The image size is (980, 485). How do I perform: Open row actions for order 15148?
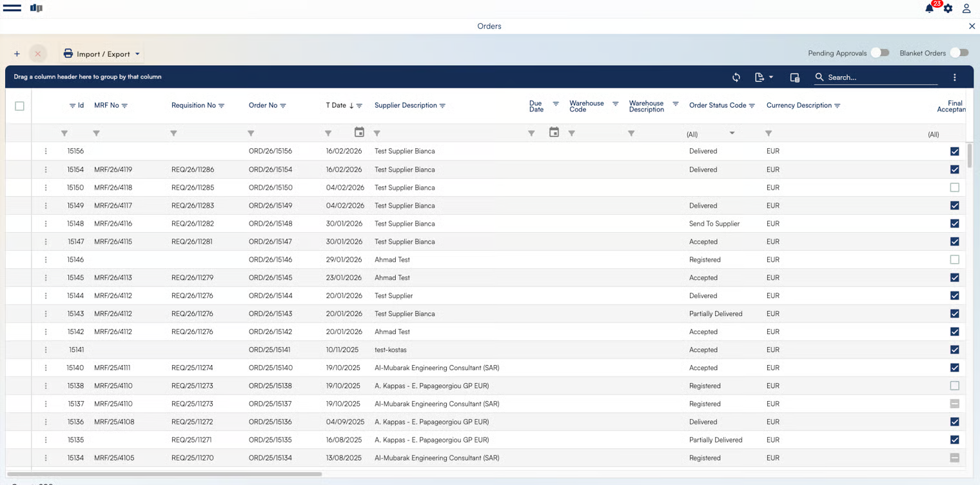[46, 224]
